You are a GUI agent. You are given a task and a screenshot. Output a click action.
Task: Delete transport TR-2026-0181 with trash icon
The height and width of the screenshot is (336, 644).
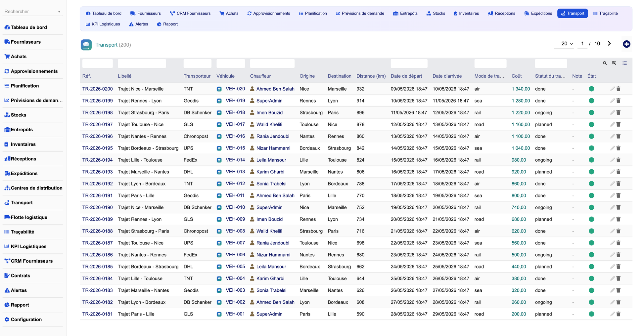coord(618,314)
